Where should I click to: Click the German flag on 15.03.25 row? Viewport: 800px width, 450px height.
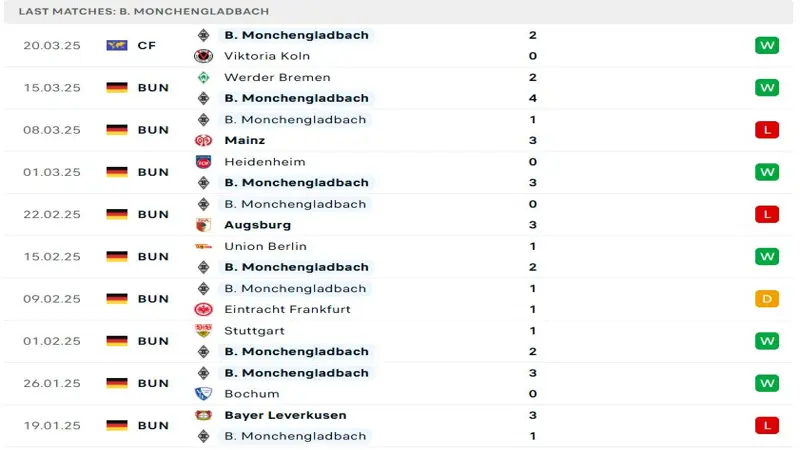point(117,88)
